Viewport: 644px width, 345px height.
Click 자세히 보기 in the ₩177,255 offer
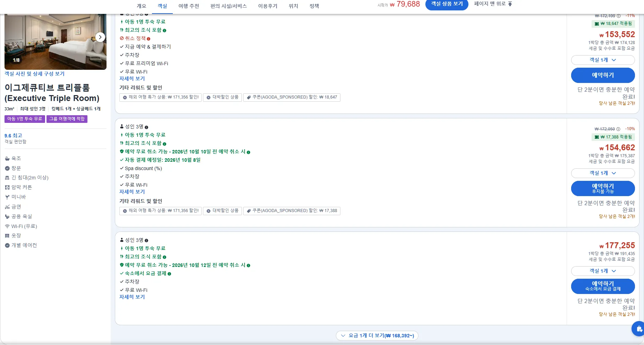click(x=132, y=297)
